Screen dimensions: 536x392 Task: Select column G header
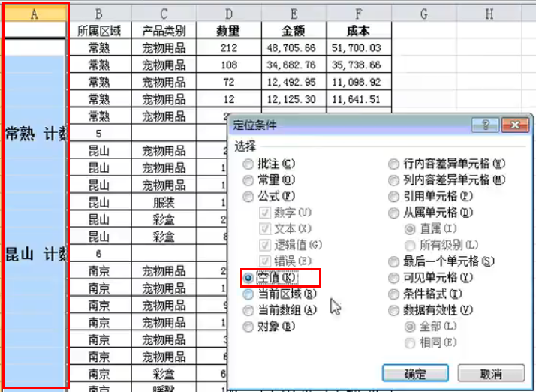[424, 14]
